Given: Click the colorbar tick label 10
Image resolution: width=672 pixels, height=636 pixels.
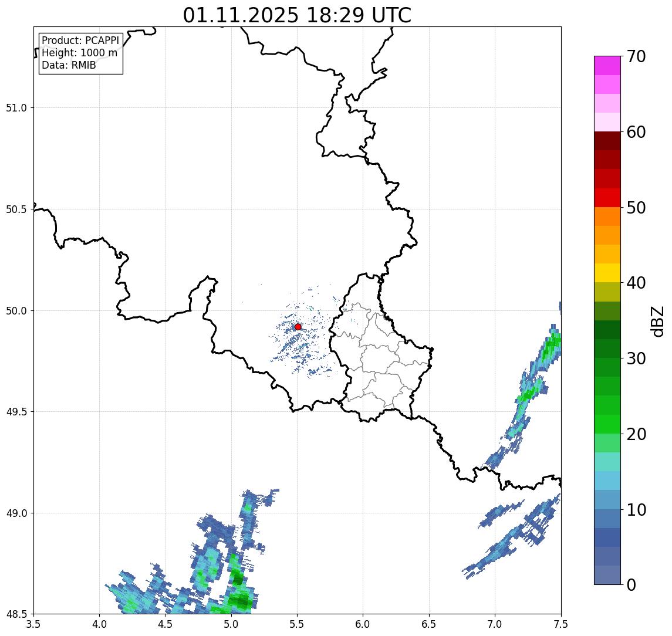Looking at the screenshot, I should pos(636,510).
